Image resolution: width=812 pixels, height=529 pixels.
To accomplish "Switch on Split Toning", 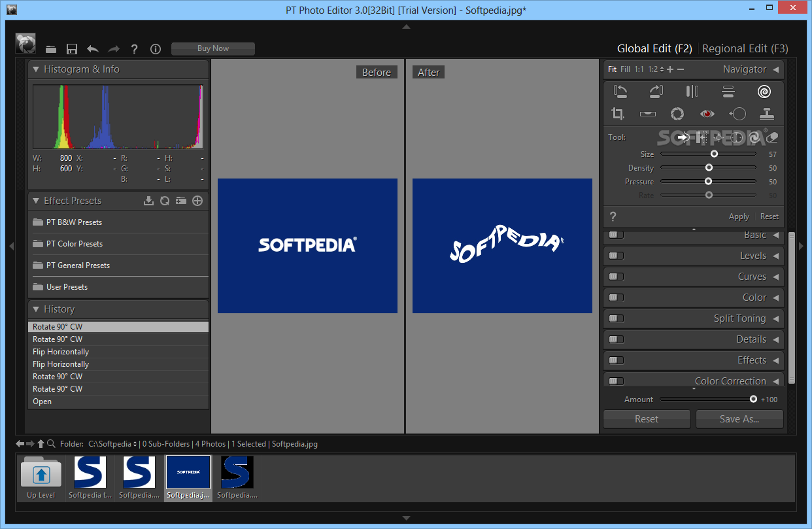I will click(617, 318).
